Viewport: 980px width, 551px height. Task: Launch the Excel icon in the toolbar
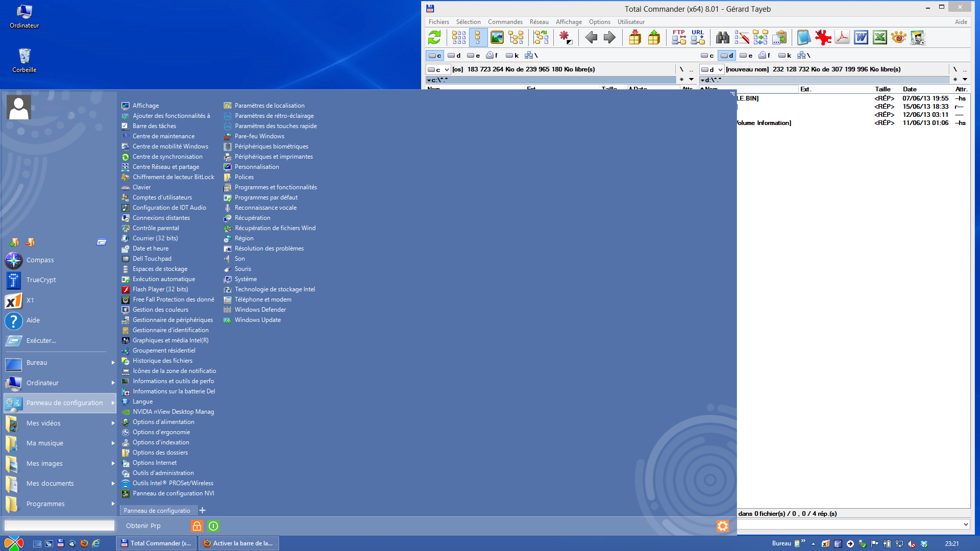coord(880,37)
